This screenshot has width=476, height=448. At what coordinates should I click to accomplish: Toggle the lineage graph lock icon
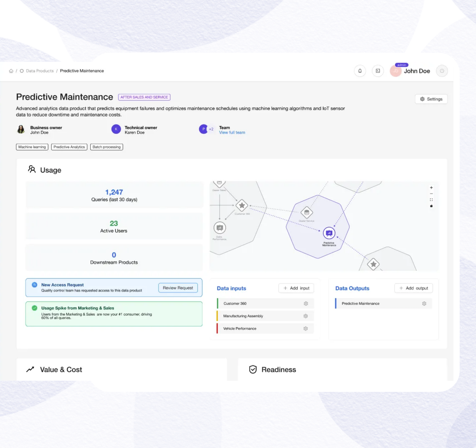click(431, 206)
